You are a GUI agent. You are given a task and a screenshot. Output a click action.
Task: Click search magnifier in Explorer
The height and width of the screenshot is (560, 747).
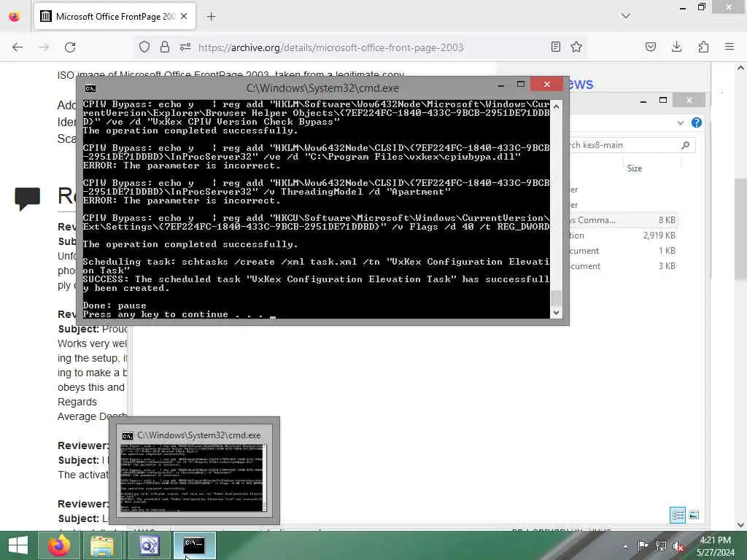tap(685, 145)
